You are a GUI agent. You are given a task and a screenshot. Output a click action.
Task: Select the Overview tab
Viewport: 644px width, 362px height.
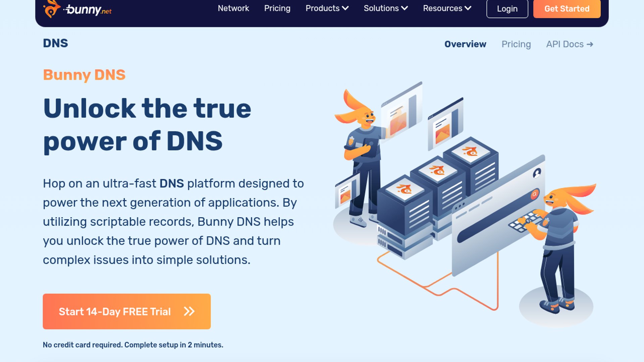tap(465, 44)
